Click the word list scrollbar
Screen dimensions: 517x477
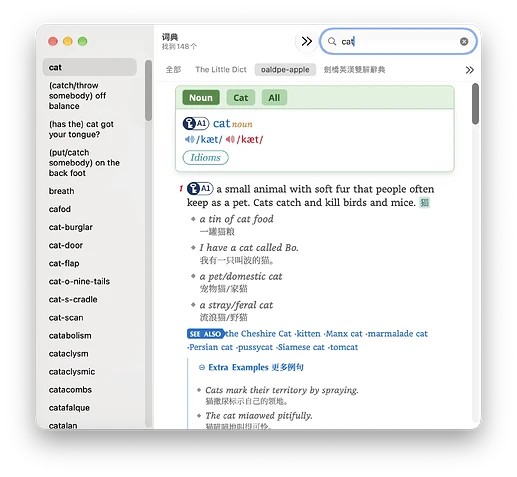(148, 90)
